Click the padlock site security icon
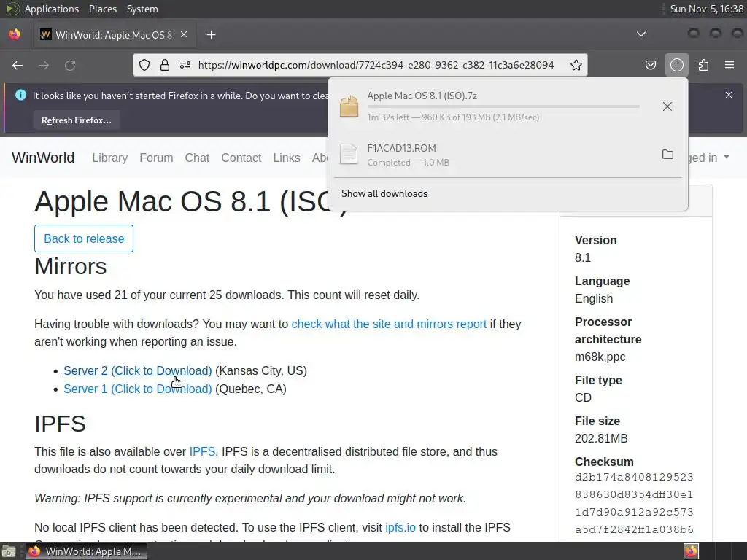Viewport: 747px width, 560px height. click(x=165, y=65)
